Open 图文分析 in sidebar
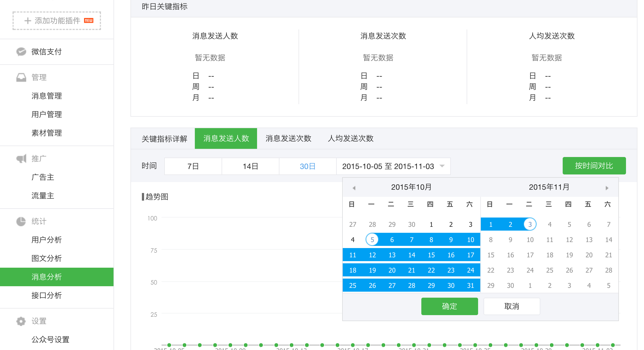644x350 pixels. point(47,258)
